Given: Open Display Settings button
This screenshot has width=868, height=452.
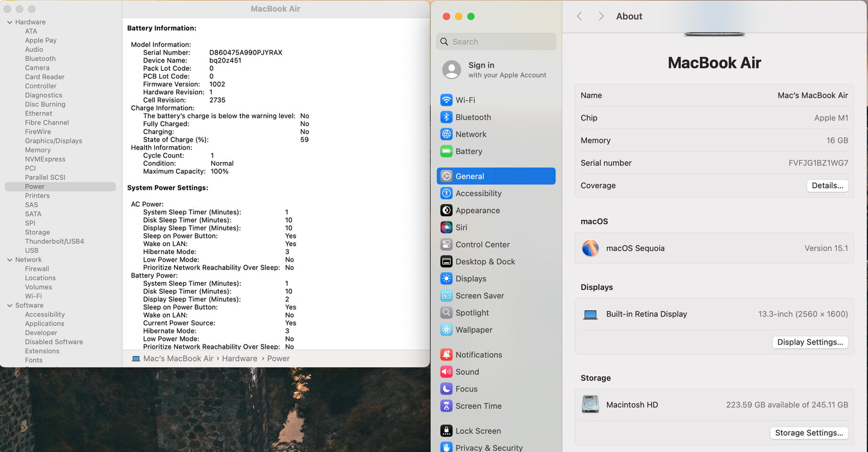Looking at the screenshot, I should [810, 342].
